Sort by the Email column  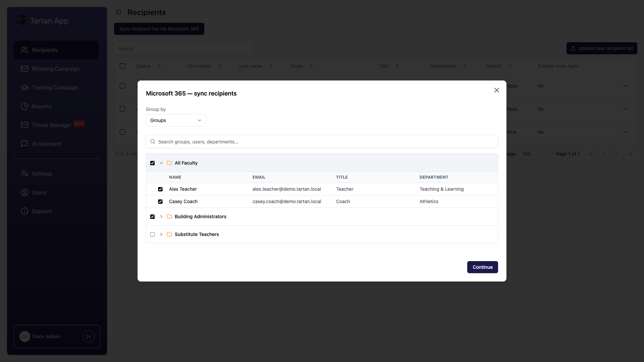pyautogui.click(x=302, y=66)
